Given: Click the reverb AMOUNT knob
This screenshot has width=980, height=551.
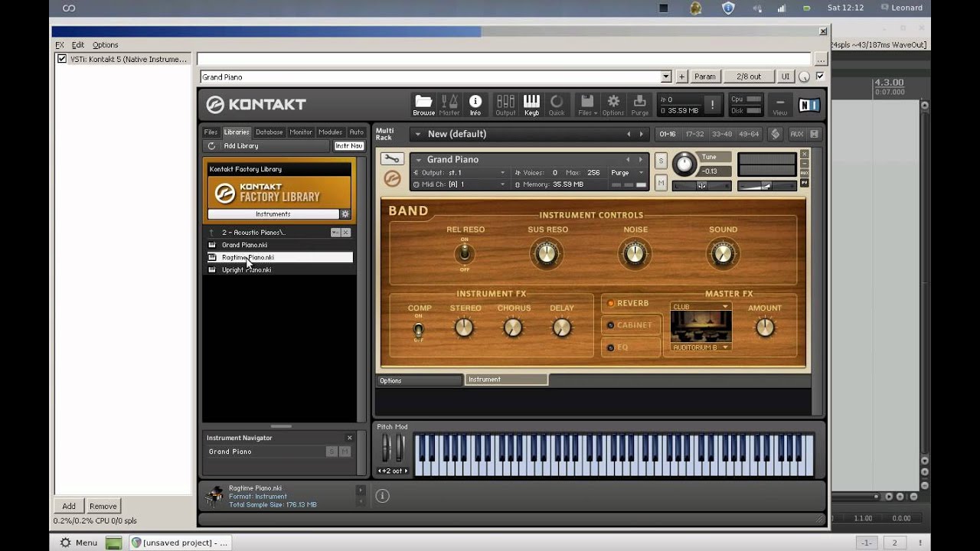Looking at the screenshot, I should (765, 328).
